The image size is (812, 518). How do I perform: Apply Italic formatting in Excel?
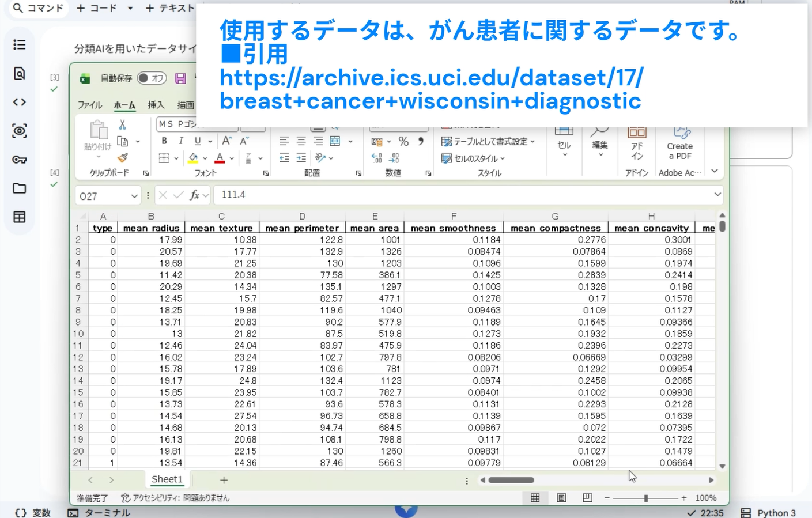[181, 141]
